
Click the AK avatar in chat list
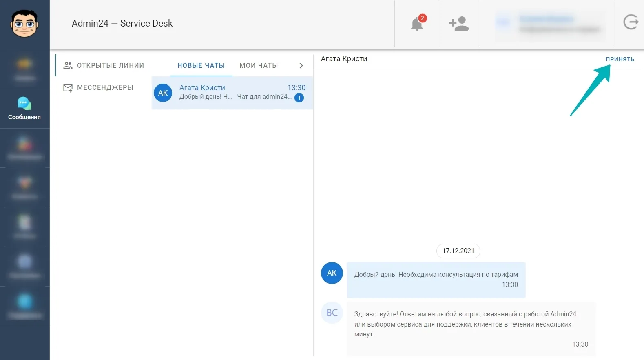click(x=163, y=93)
